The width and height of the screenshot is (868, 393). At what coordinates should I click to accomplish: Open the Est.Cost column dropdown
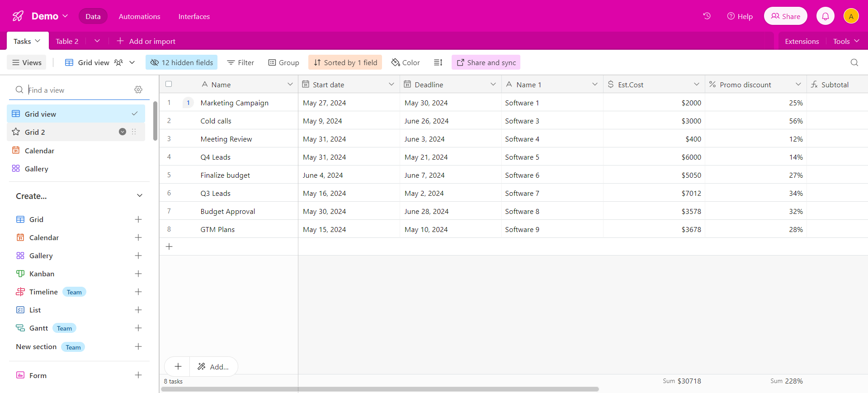click(x=697, y=85)
